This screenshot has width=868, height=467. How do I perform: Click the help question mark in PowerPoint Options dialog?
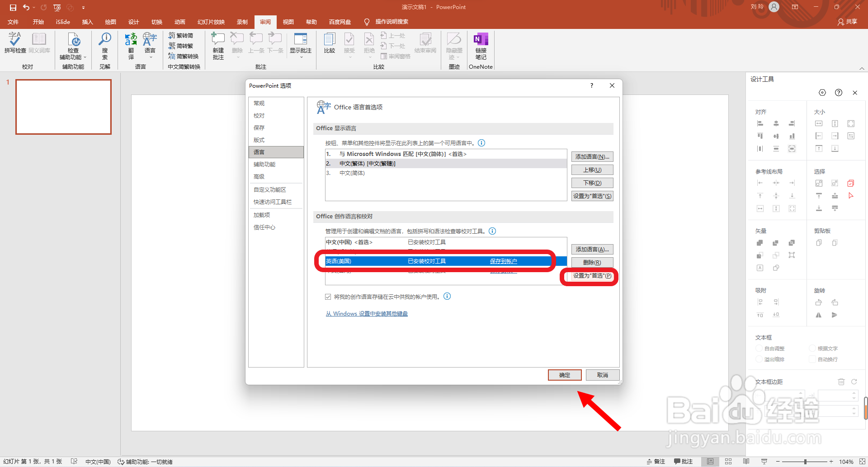pyautogui.click(x=592, y=85)
